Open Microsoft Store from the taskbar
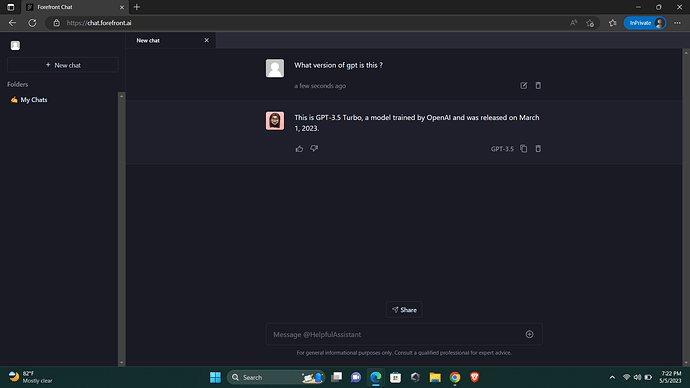The image size is (690, 388). 395,377
